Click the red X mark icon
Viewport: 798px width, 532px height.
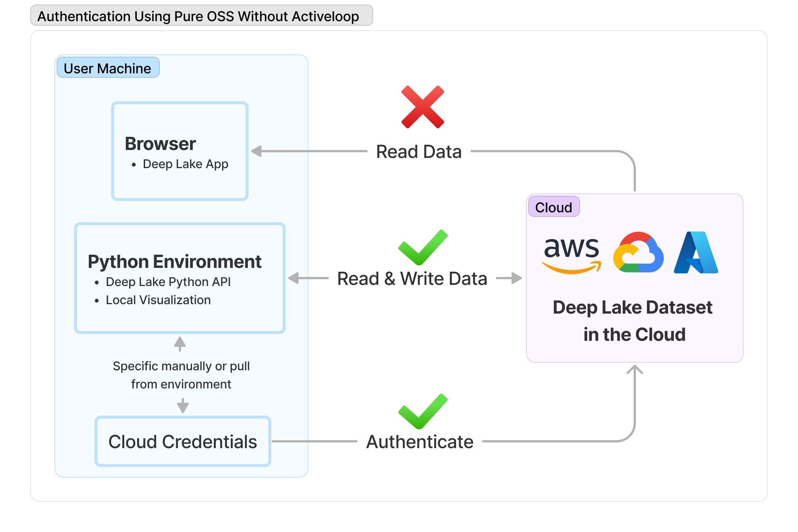(422, 107)
